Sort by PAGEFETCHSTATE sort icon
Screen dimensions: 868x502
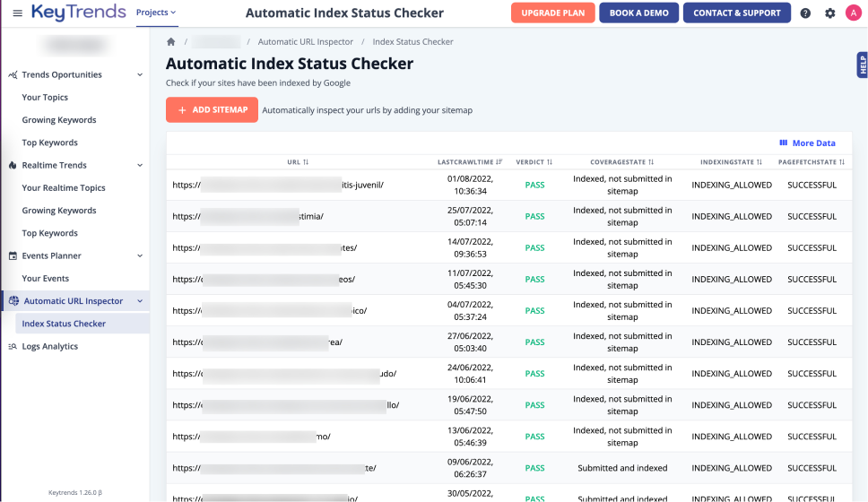pos(842,162)
